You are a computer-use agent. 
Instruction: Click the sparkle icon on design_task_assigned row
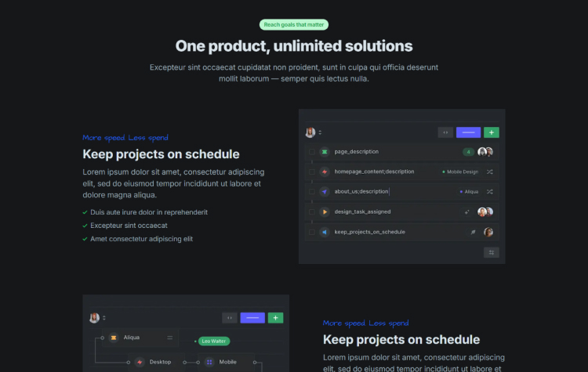(468, 211)
